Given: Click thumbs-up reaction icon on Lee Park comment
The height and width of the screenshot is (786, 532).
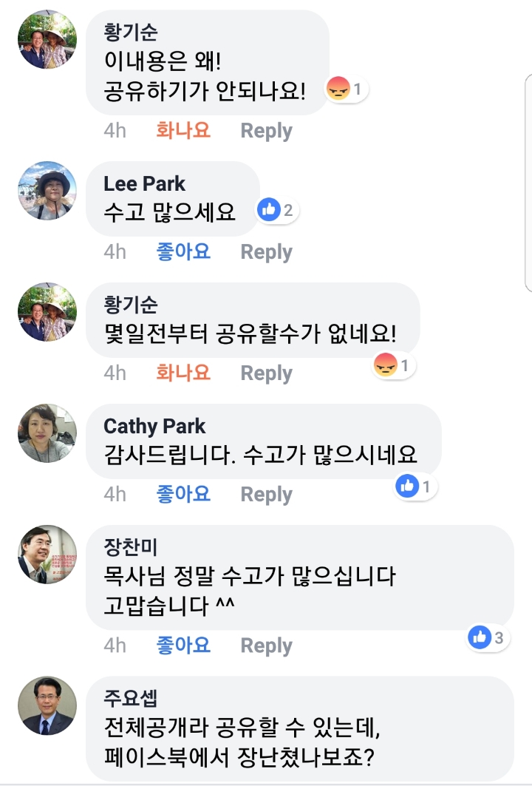Looking at the screenshot, I should tap(268, 211).
